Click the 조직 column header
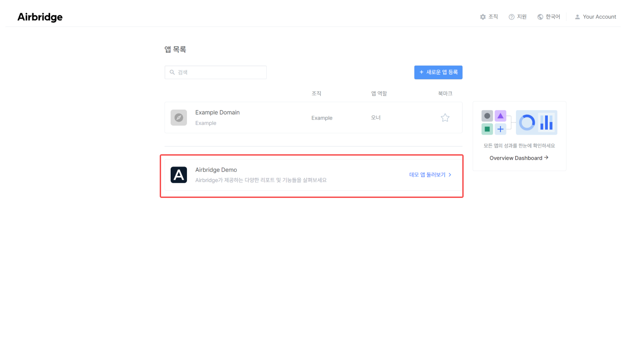This screenshot has height=364, width=637. pos(317,93)
